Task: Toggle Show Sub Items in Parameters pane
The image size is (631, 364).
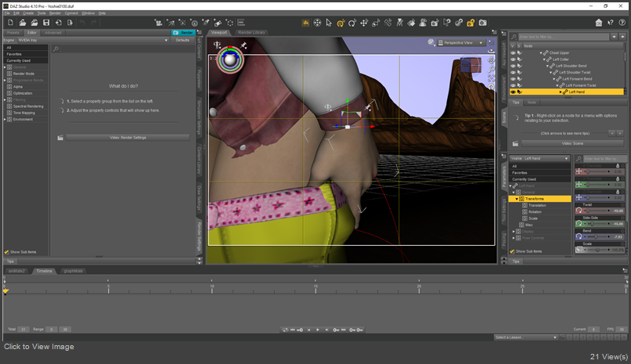Action: 512,251
